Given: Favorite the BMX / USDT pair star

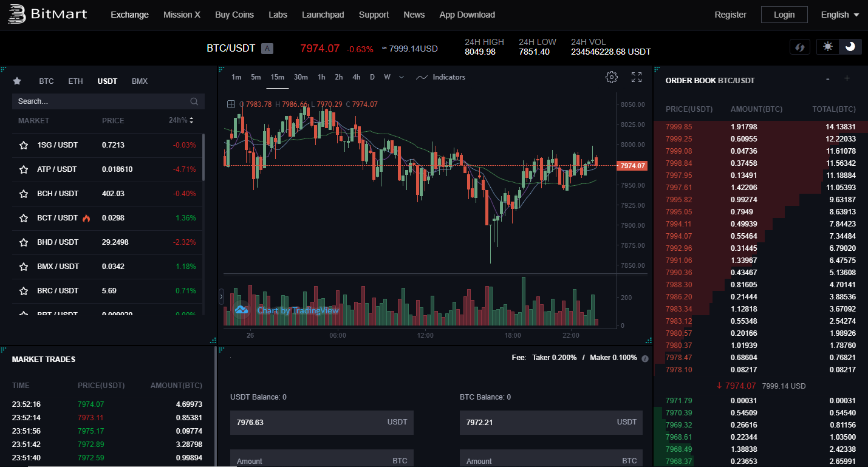Looking at the screenshot, I should coord(24,267).
